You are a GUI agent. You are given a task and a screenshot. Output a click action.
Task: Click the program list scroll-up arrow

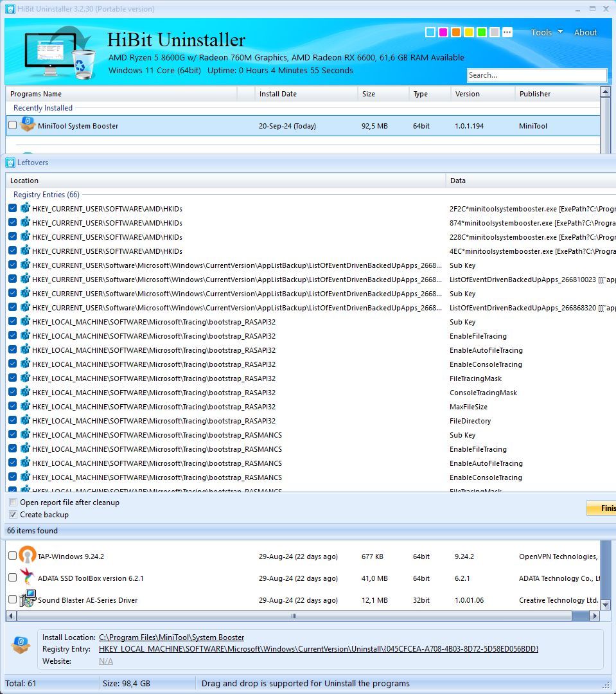(605, 92)
